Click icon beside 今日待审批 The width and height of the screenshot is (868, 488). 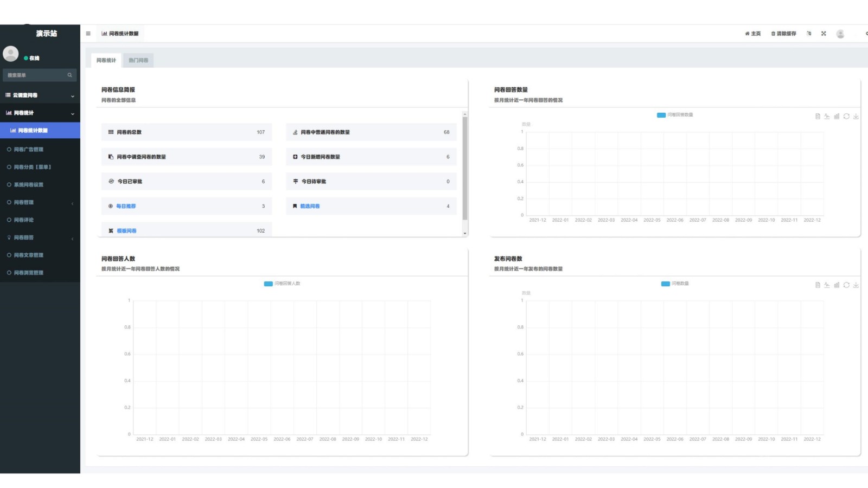click(x=296, y=182)
